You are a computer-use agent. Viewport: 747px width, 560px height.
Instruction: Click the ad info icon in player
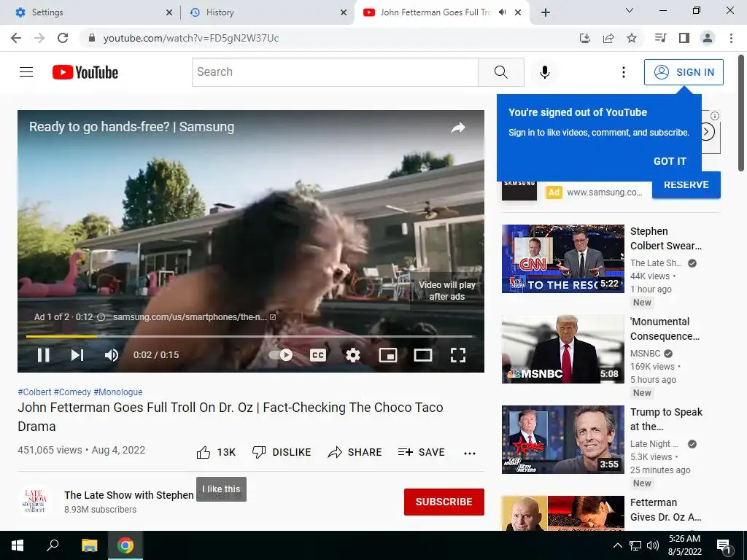tap(101, 317)
